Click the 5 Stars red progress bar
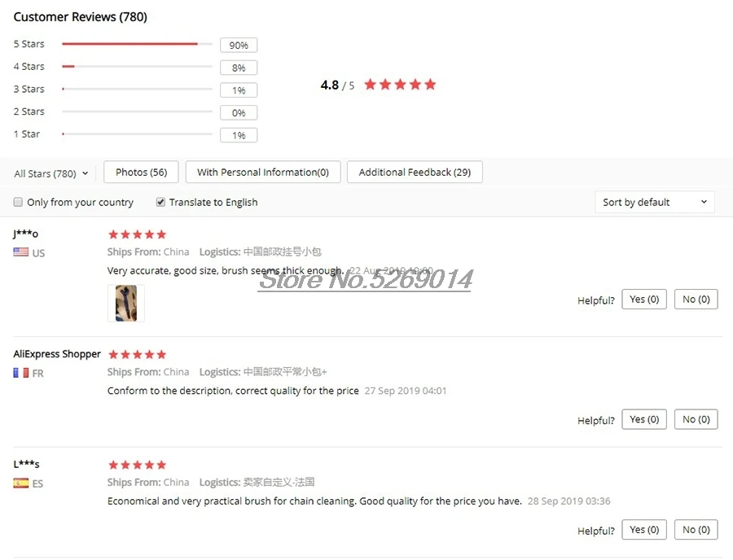733x560 pixels. click(129, 44)
